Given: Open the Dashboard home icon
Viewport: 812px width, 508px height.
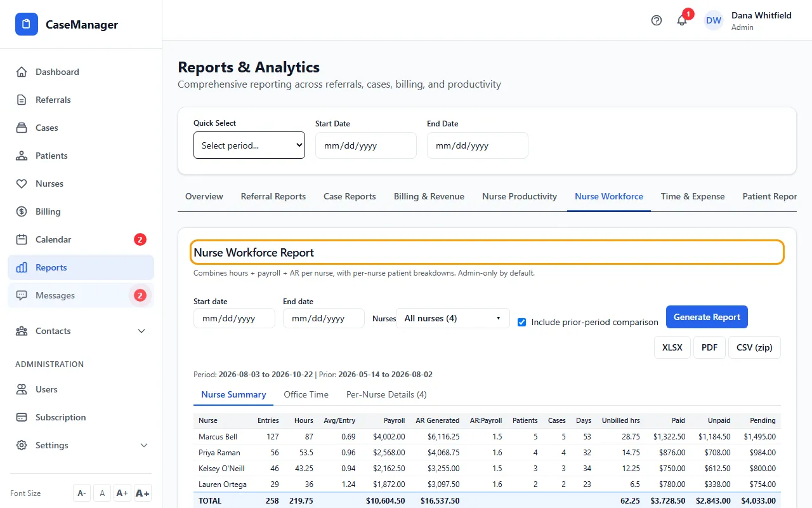Looking at the screenshot, I should click(22, 72).
